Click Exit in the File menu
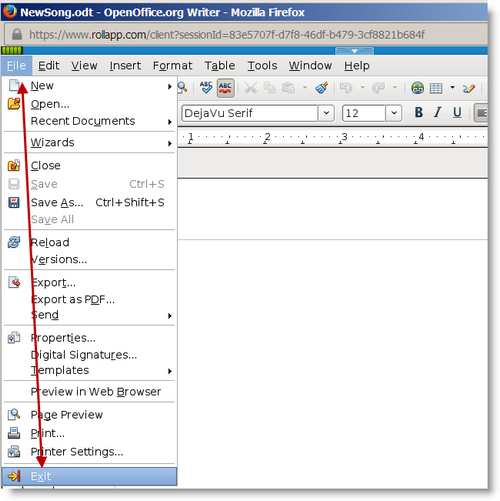The width and height of the screenshot is (500, 501). pyautogui.click(x=89, y=476)
